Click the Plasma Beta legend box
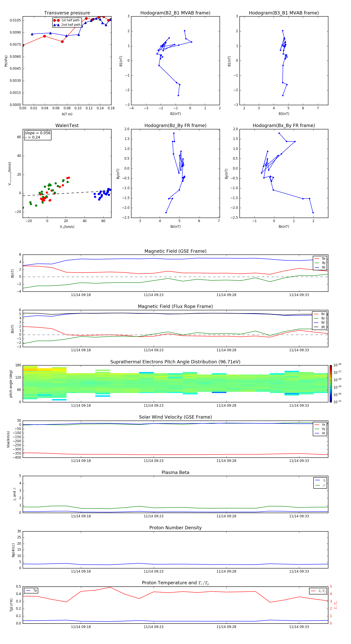Image resolution: width=351 pixels, height=644 pixels. point(320,483)
